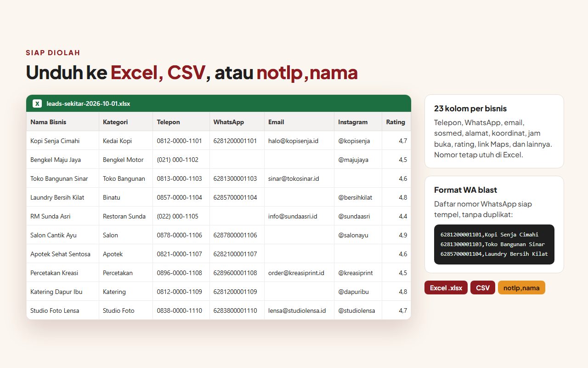Select the notlp,nama format button
588x368 pixels.
tap(521, 288)
